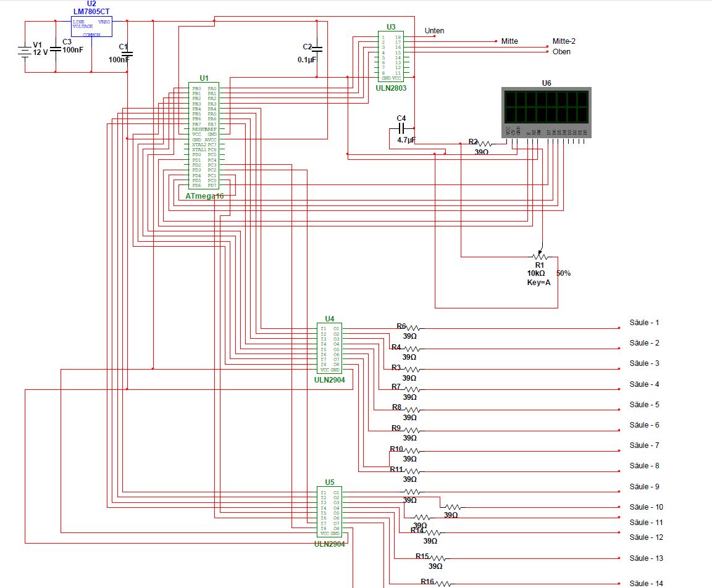Click the 'Säule - 14' label
The width and height of the screenshot is (712, 588).
646,584
